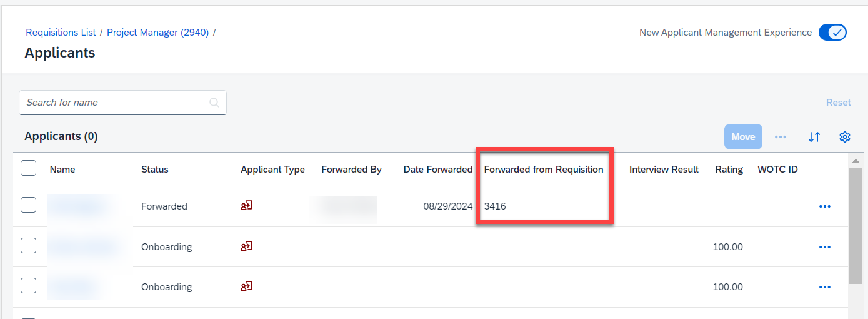Click forwarded applicant type icon in Forwarded row

tap(246, 205)
